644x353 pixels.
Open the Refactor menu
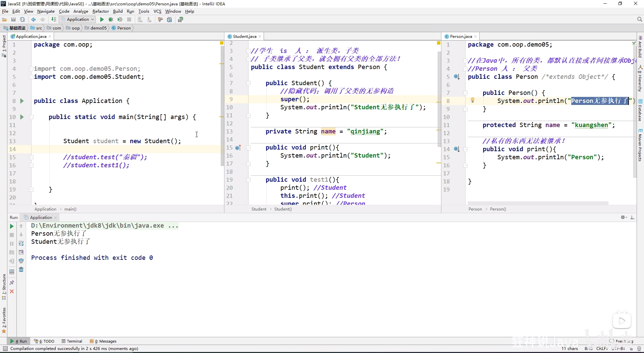[101, 11]
